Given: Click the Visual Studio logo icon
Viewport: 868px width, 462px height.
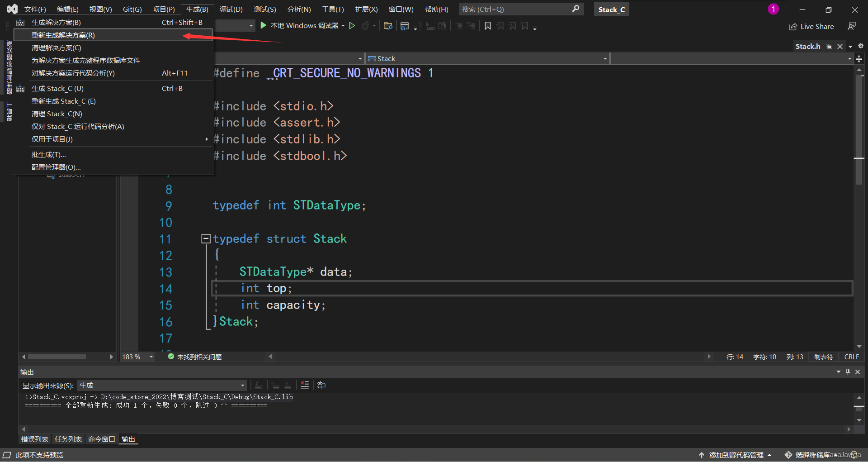Looking at the screenshot, I should 12,9.
